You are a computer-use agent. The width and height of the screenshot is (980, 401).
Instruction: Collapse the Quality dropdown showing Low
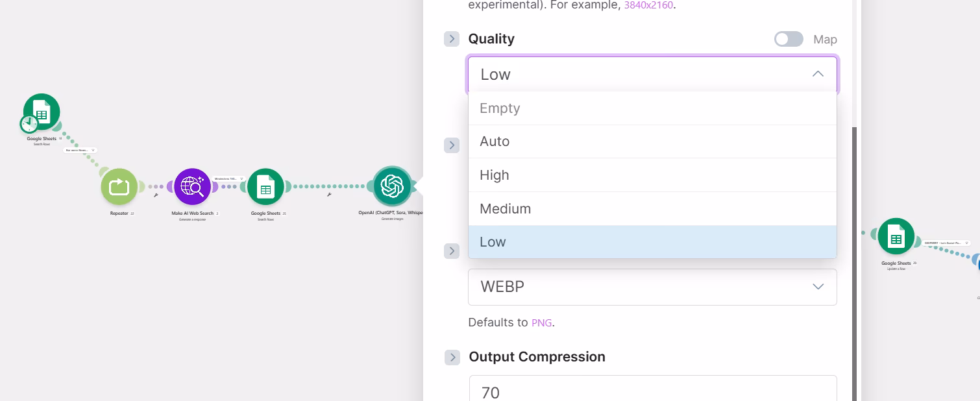pos(652,75)
